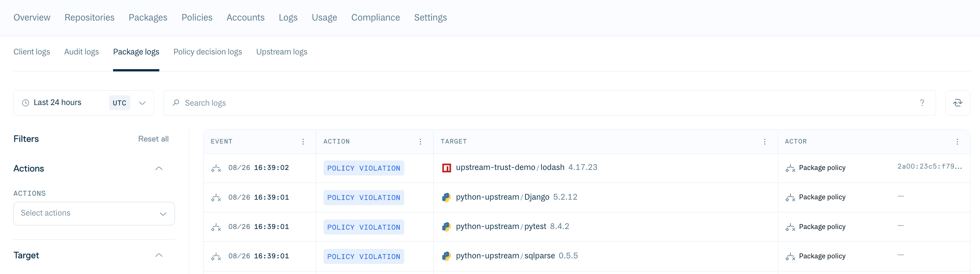This screenshot has height=274, width=980.
Task: Open the TARGET column options menu
Action: pos(764,142)
